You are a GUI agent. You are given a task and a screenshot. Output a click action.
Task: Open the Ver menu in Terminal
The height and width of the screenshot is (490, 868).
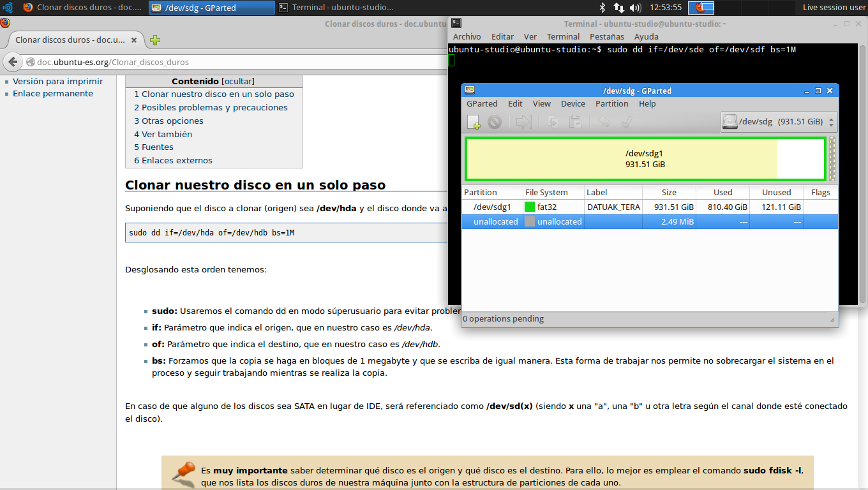click(530, 36)
